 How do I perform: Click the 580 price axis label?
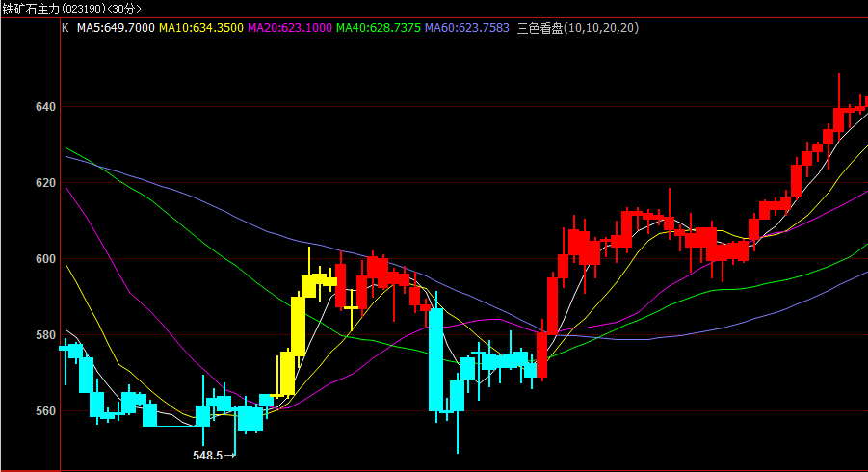[45, 335]
